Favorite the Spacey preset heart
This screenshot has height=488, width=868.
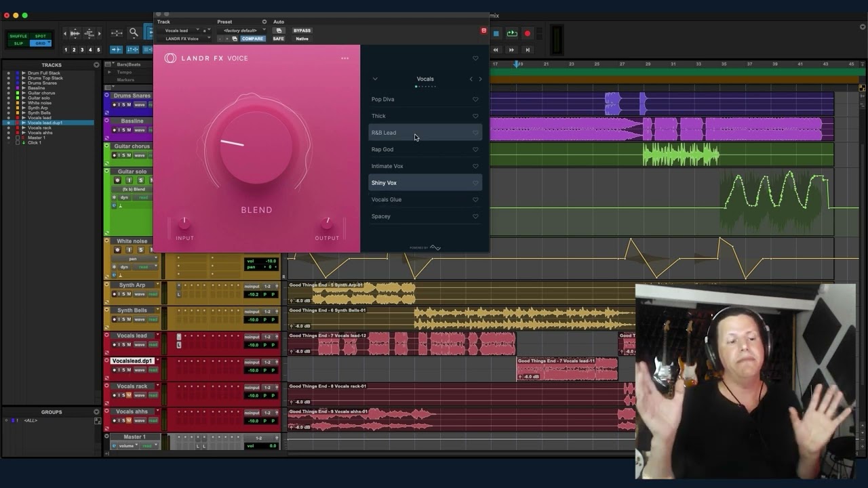[x=475, y=217]
